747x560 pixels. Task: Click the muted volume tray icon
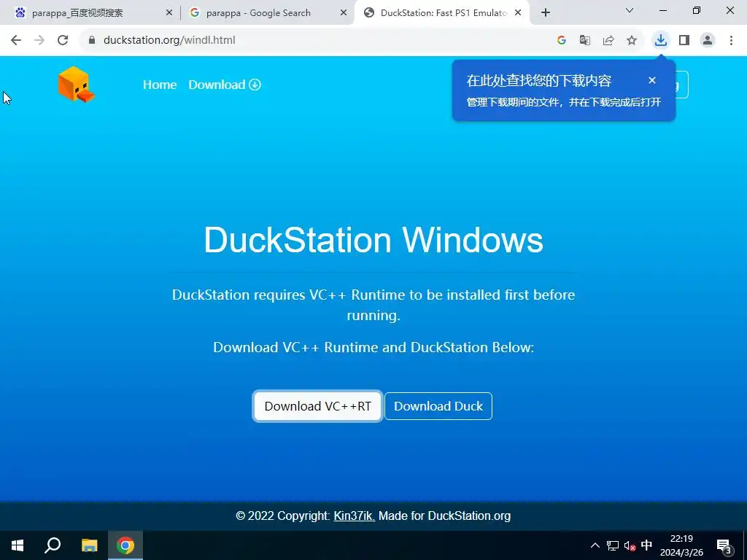tap(630, 545)
